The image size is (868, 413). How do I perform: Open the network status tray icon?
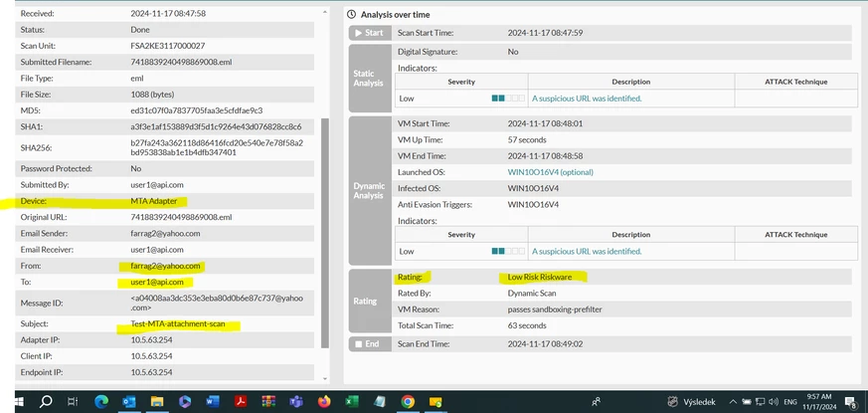[x=761, y=402]
